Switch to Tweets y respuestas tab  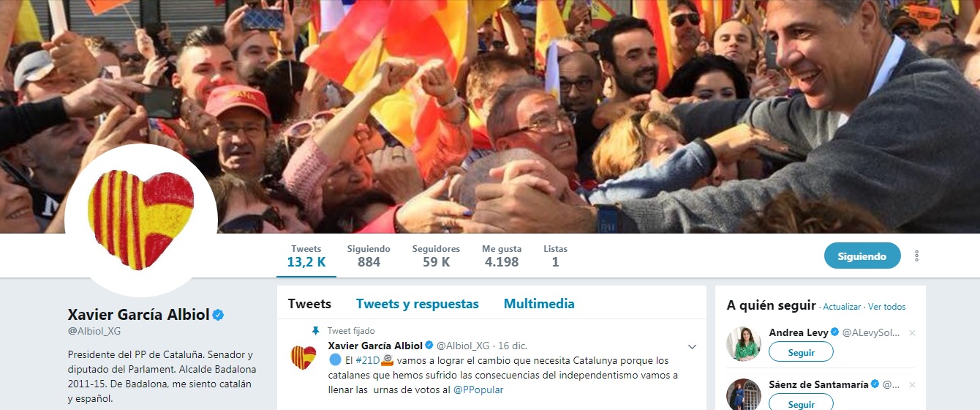(x=417, y=304)
